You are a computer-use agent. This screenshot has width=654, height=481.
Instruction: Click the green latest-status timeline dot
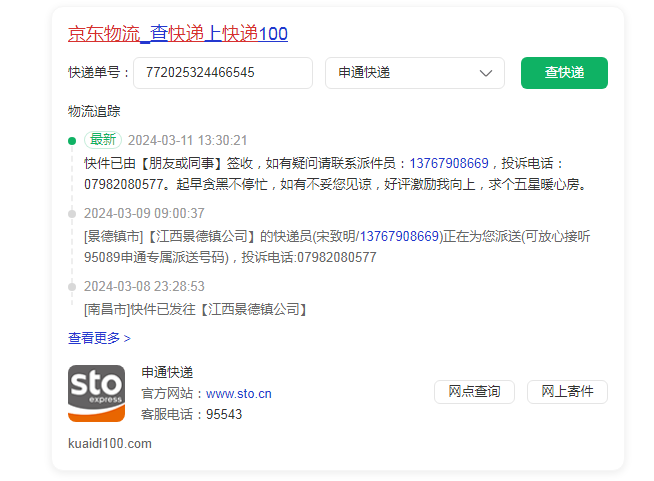pos(72,141)
